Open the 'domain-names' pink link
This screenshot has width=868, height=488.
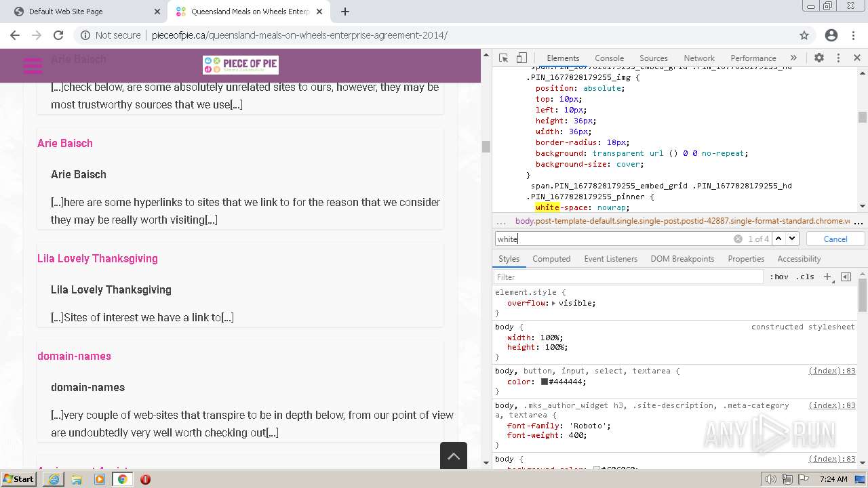tap(74, 356)
